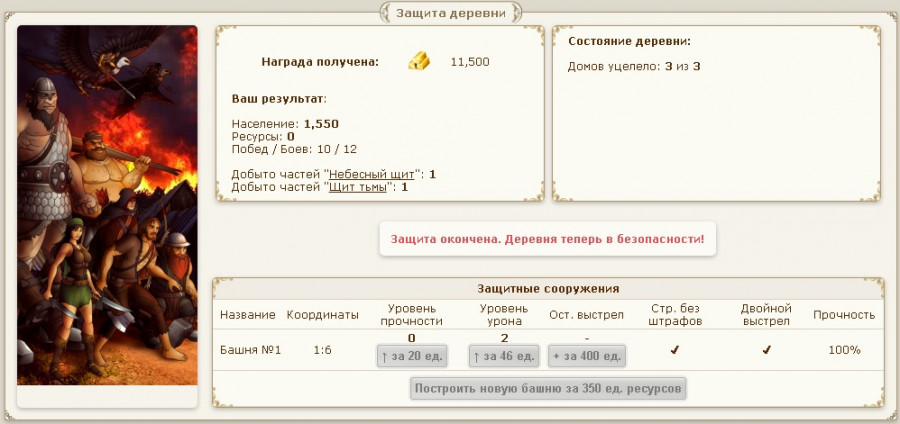900x424 pixels.
Task: Click the "Ваш результат:" heading
Action: (x=279, y=99)
